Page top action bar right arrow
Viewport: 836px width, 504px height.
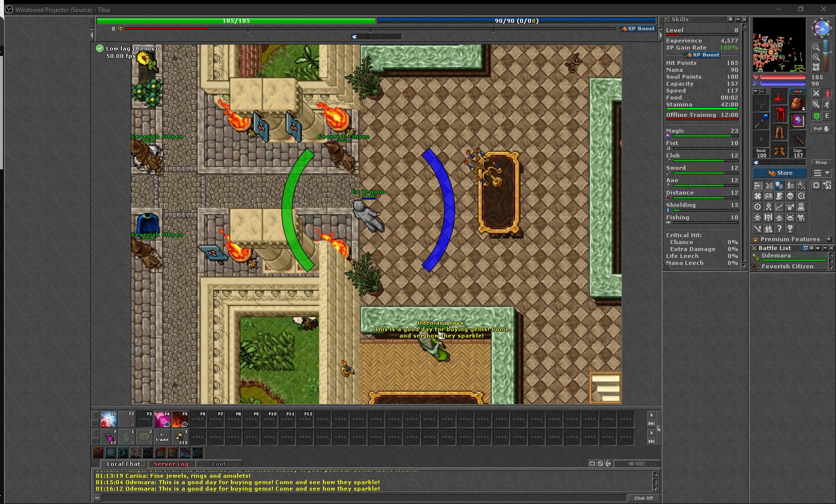point(651,415)
